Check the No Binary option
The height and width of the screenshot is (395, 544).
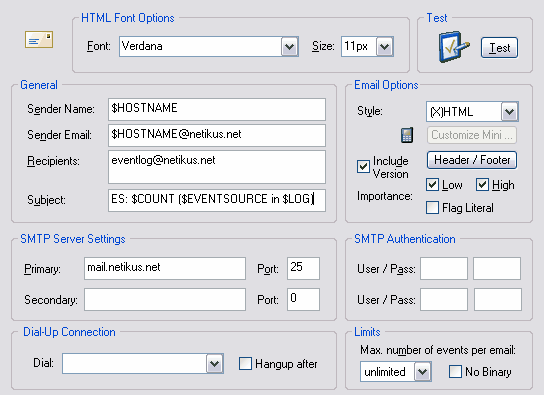[x=455, y=371]
